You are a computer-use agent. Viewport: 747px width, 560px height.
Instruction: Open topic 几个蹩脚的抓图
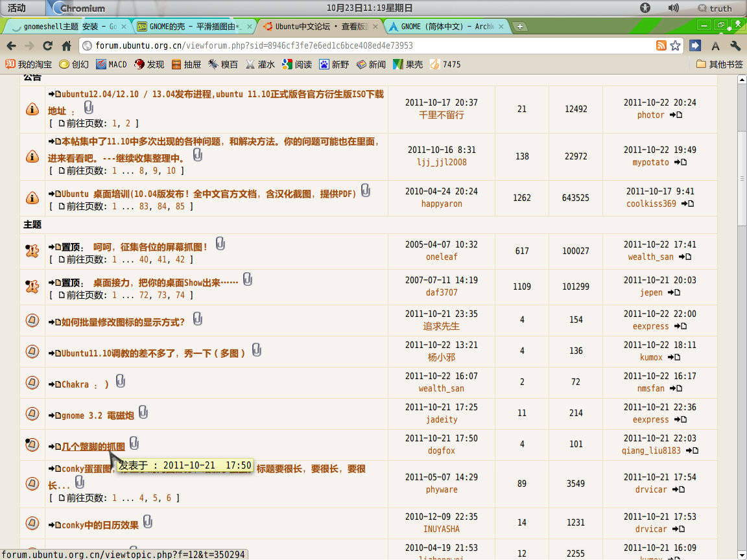click(x=93, y=447)
